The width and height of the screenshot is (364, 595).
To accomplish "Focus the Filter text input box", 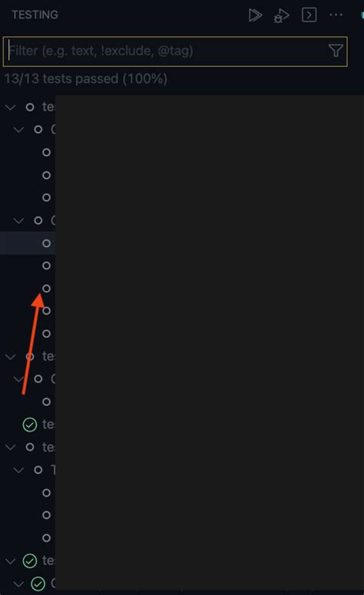I will [175, 51].
